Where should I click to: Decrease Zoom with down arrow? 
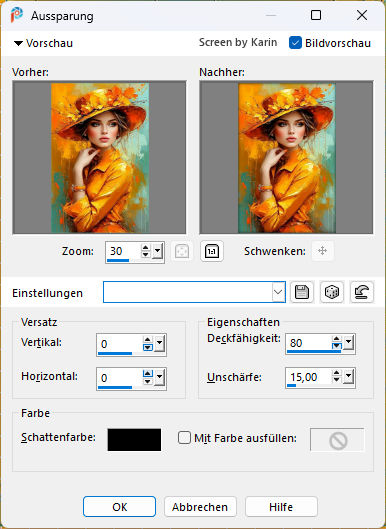tap(145, 255)
